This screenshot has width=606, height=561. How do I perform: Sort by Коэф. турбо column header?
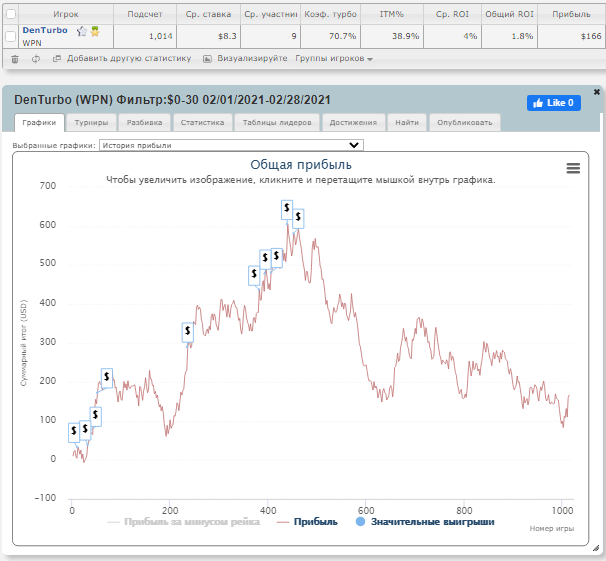tap(330, 14)
